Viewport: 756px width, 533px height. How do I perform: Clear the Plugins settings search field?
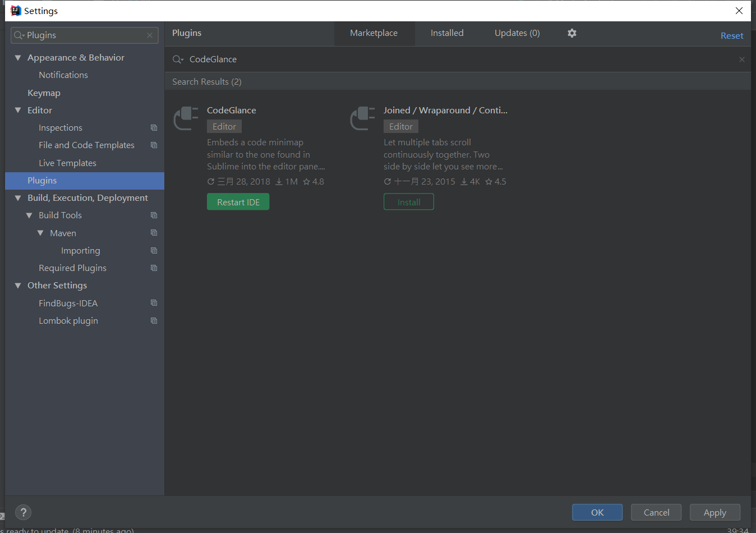click(150, 35)
